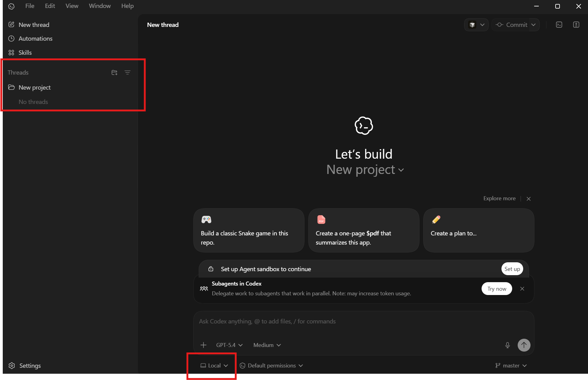Try Subagents in Codex now
Screen dimensions: 588x380
coord(497,289)
